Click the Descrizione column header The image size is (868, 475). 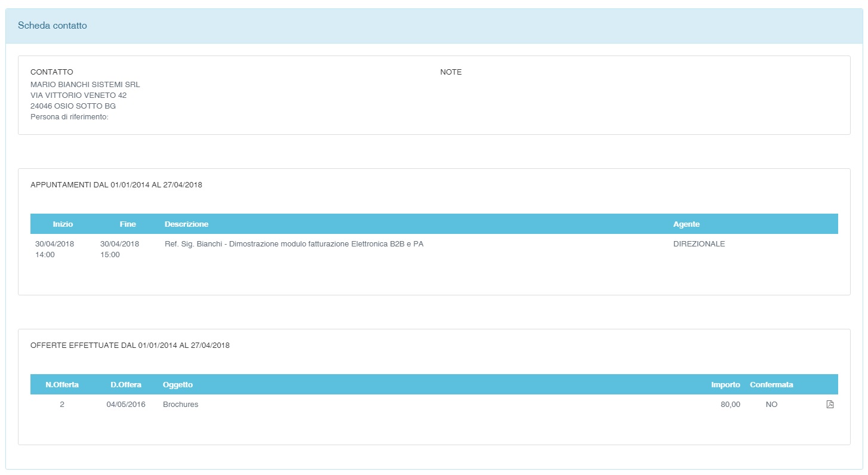186,224
